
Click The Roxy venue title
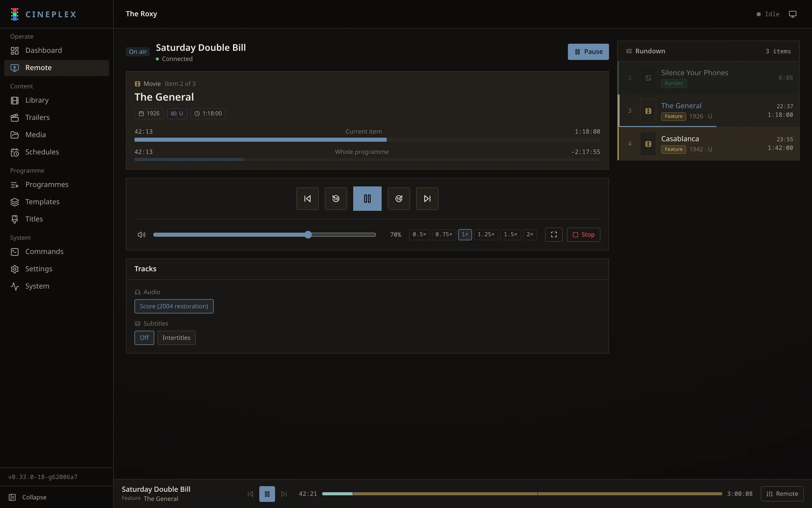click(x=141, y=14)
